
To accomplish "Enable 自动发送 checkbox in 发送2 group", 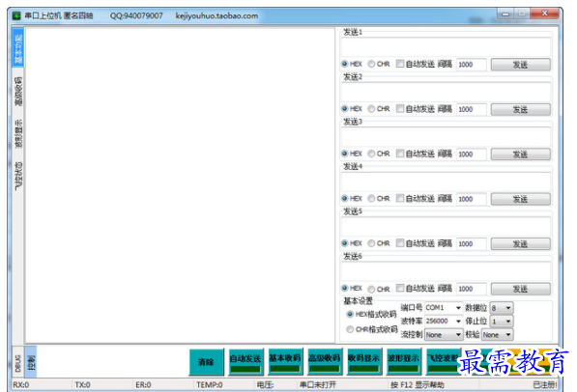I will click(x=399, y=108).
